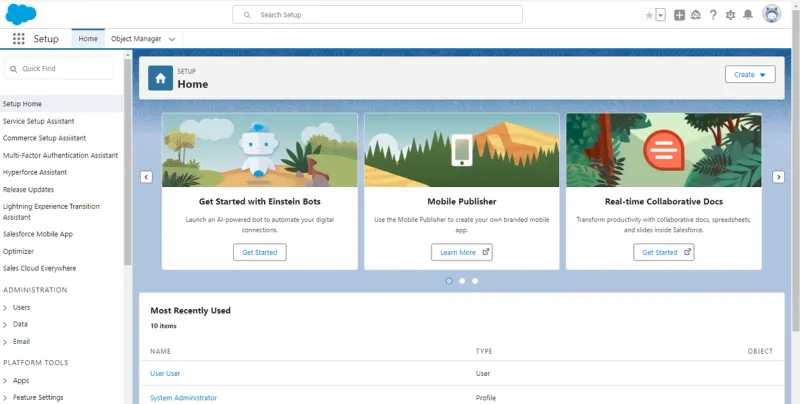
Task: Open the Help question mark icon
Action: [x=713, y=15]
